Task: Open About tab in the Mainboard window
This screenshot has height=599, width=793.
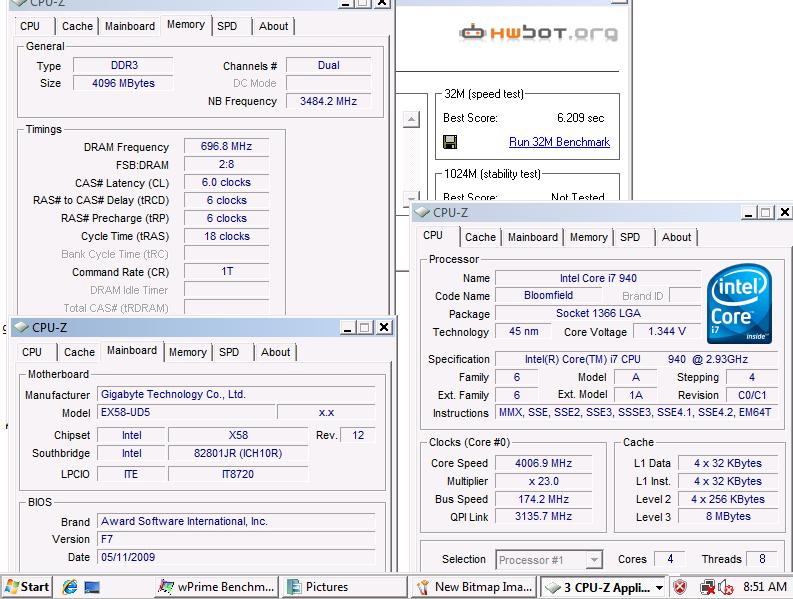Action: [x=276, y=352]
